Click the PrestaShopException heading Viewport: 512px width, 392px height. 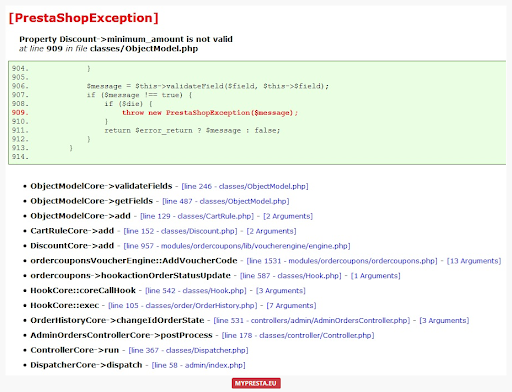(83, 18)
